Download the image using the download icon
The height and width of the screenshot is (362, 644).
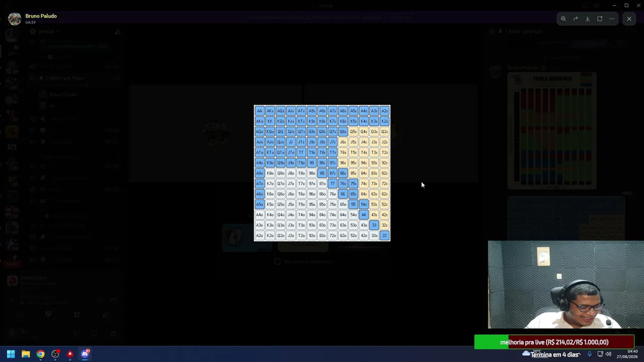(x=588, y=19)
